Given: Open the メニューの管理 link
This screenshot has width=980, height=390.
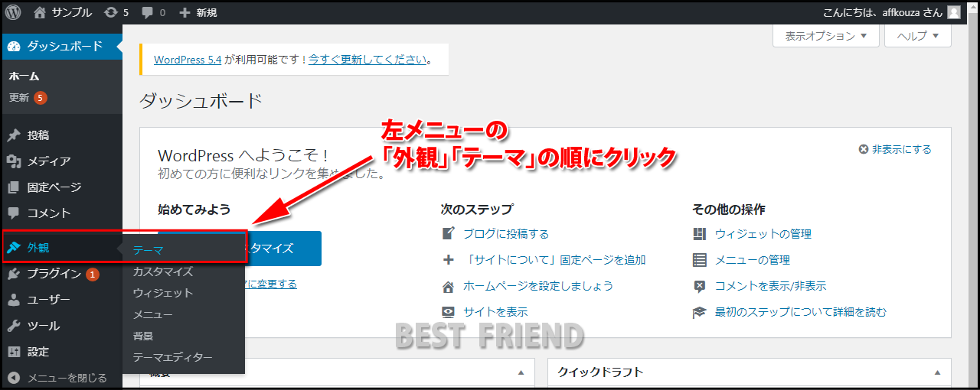Looking at the screenshot, I should click(x=753, y=260).
